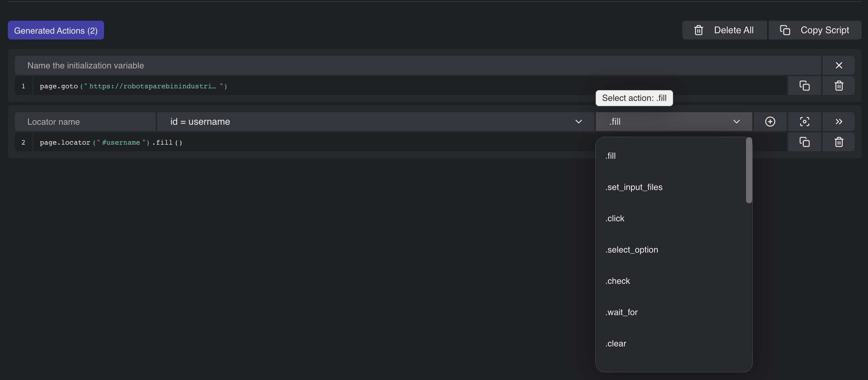Open the id = username locator dropdown
Image resolution: width=868 pixels, height=380 pixels.
(x=376, y=122)
